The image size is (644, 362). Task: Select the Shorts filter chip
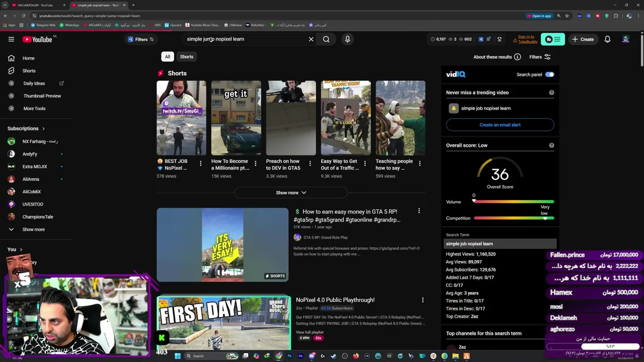(187, 57)
